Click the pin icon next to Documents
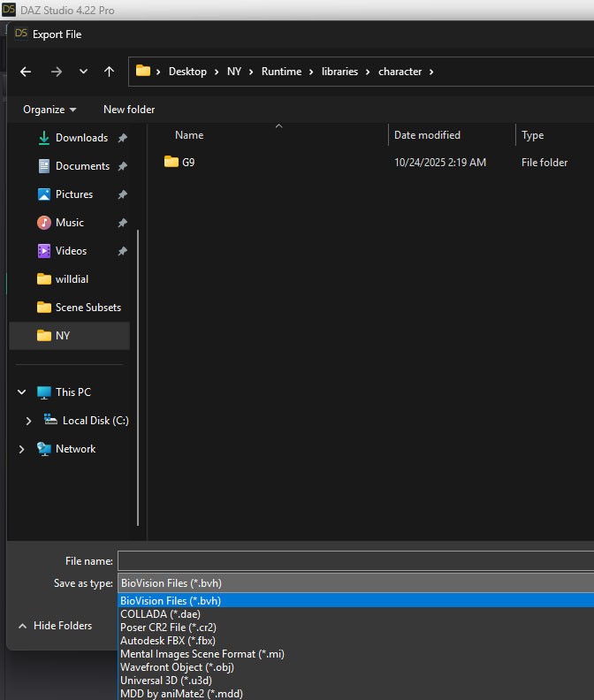The image size is (594, 700). [x=122, y=166]
